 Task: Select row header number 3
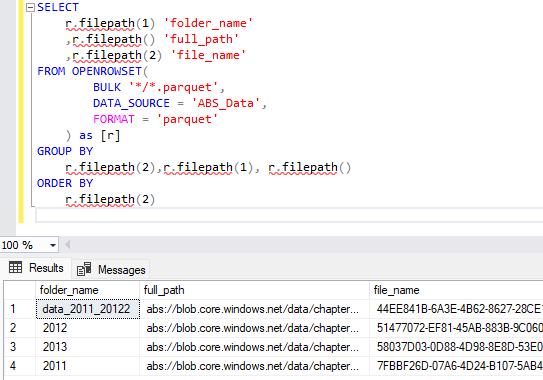[x=20, y=347]
